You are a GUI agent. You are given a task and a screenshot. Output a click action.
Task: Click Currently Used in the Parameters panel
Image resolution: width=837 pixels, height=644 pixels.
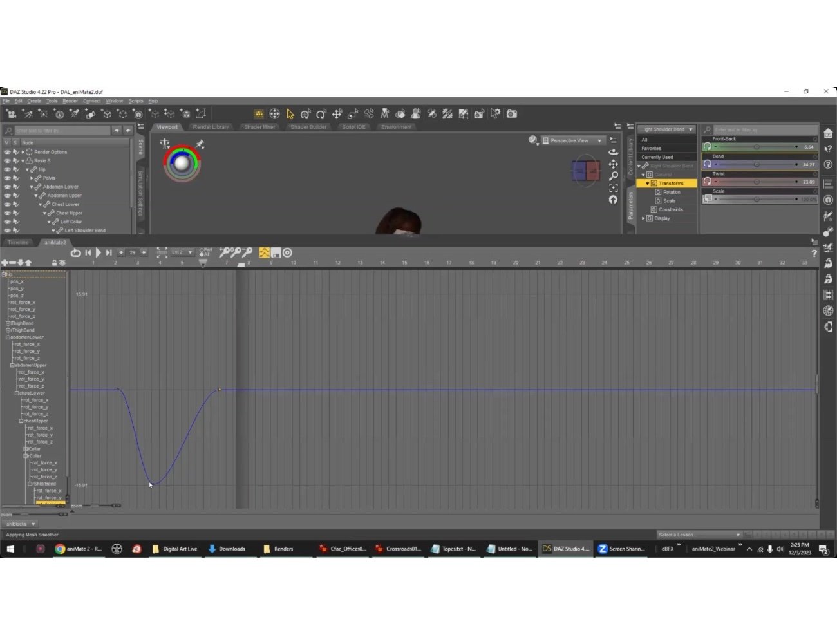657,156
